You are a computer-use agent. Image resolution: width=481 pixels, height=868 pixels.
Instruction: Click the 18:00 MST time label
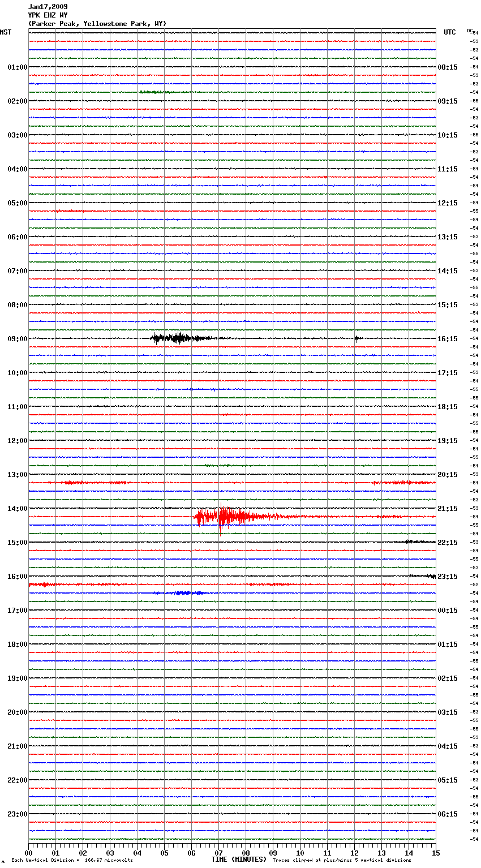pyautogui.click(x=18, y=644)
